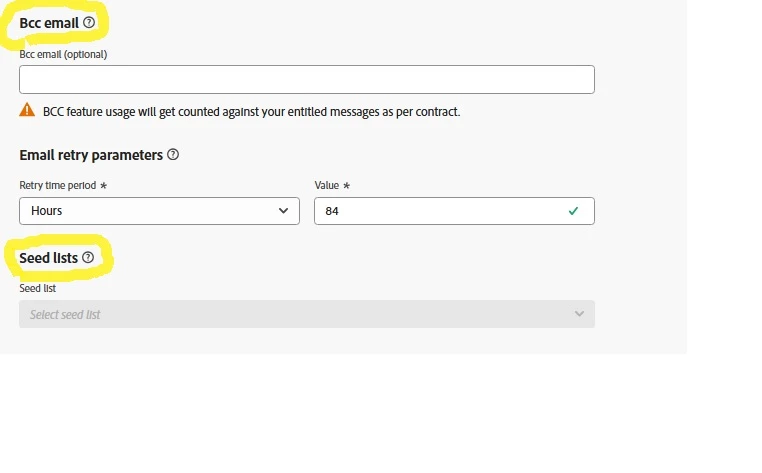Click into the Value field showing 84

coord(440,211)
